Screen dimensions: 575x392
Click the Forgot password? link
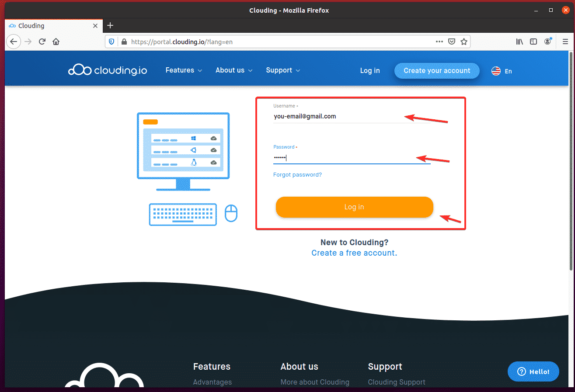(x=297, y=175)
